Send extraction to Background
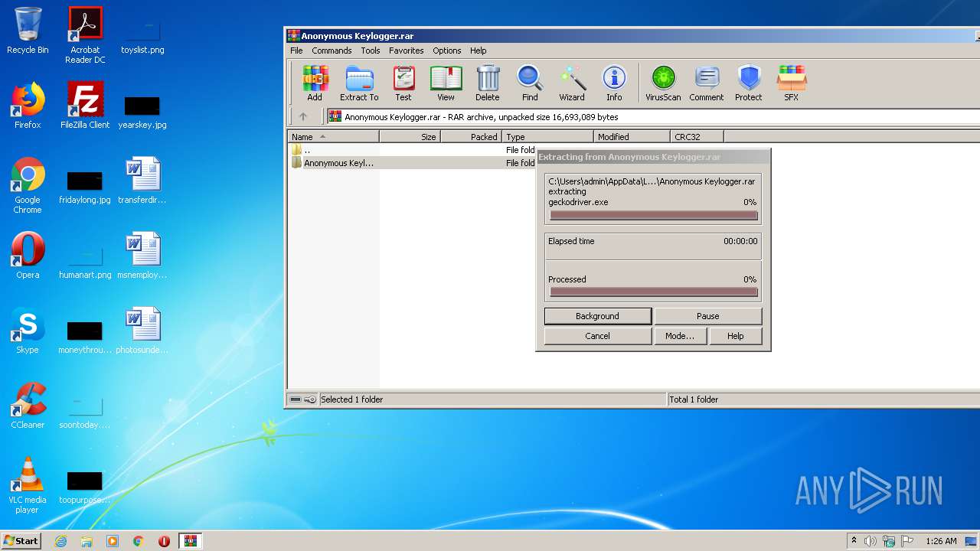This screenshot has height=551, width=980. pyautogui.click(x=597, y=316)
